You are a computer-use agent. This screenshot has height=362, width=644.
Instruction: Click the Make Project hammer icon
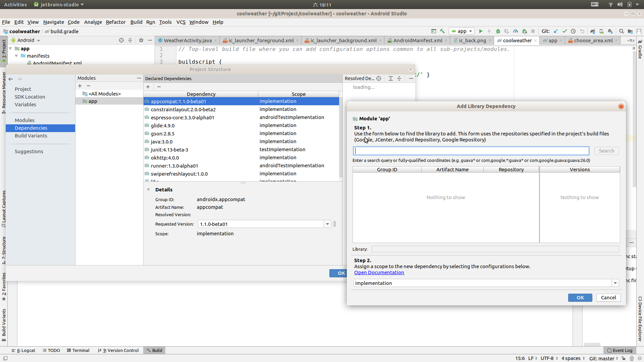[x=442, y=31]
